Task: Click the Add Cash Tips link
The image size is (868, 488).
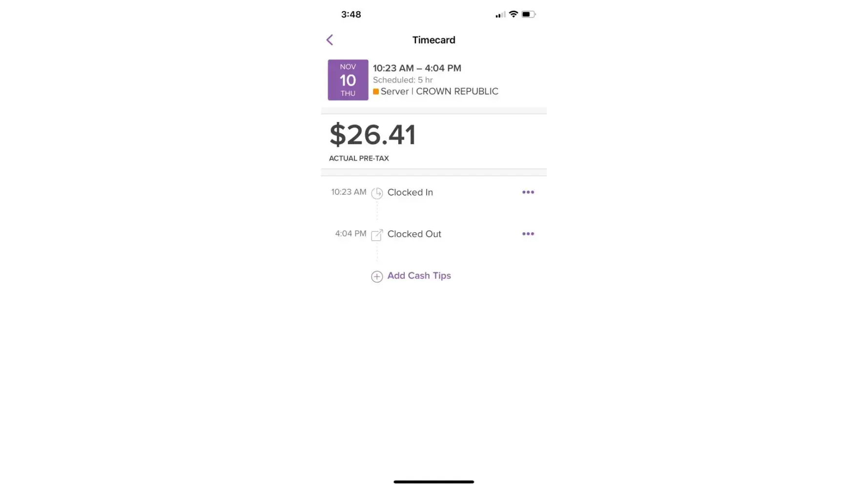Action: point(419,276)
